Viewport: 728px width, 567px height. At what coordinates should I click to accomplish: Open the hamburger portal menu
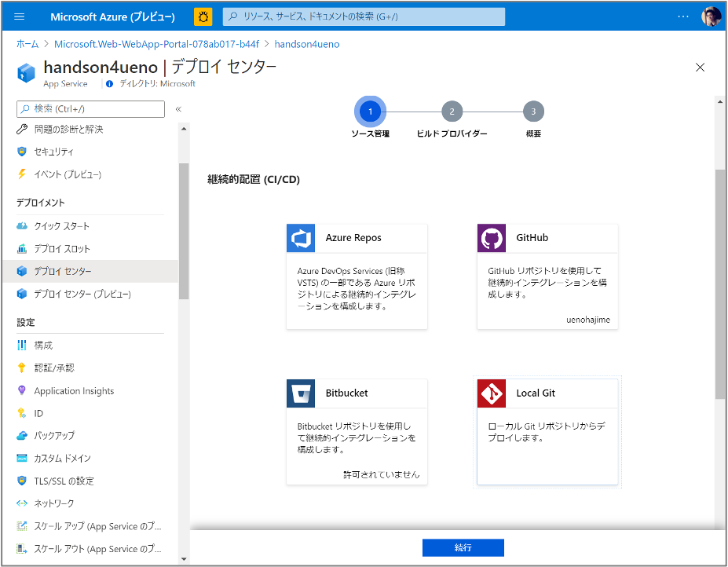coord(19,16)
